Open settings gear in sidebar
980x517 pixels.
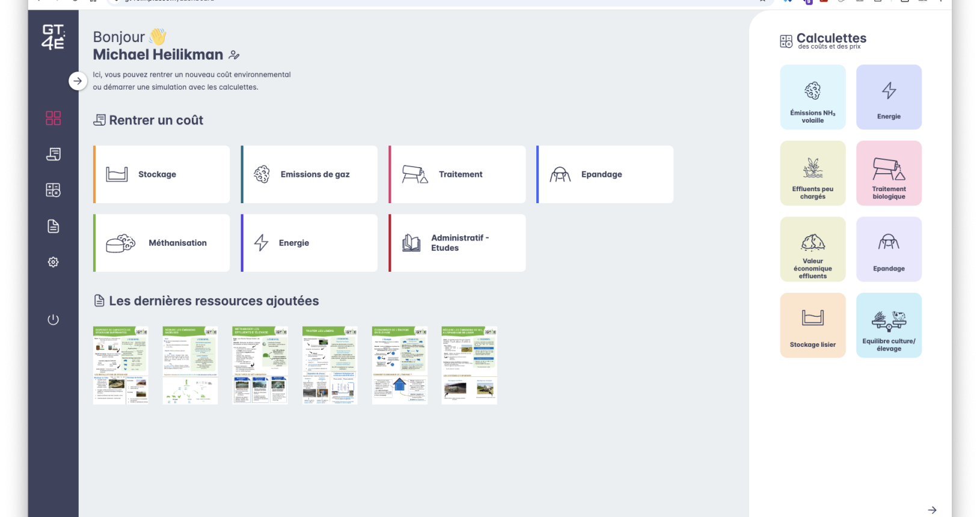53,262
